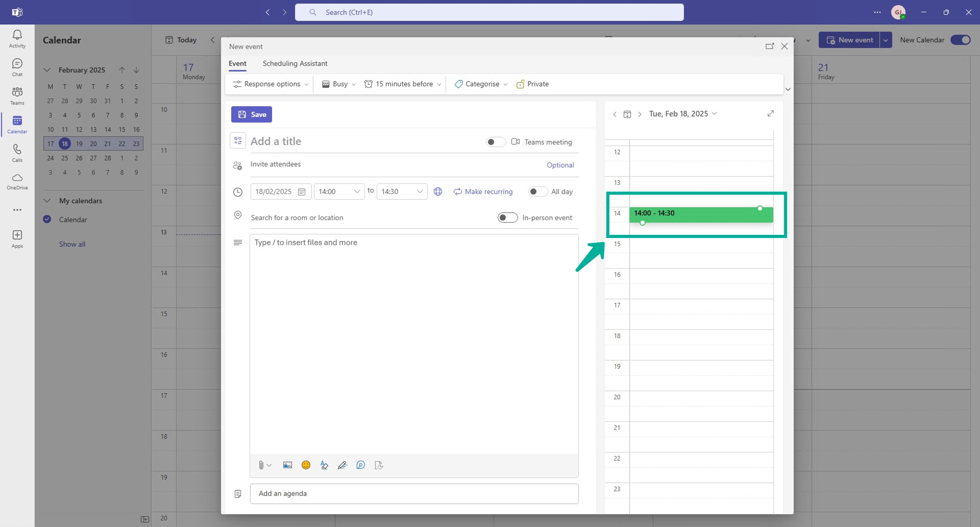The image size is (980, 527).
Task: Select the green 14:00 - 14:30 event block
Action: [701, 215]
